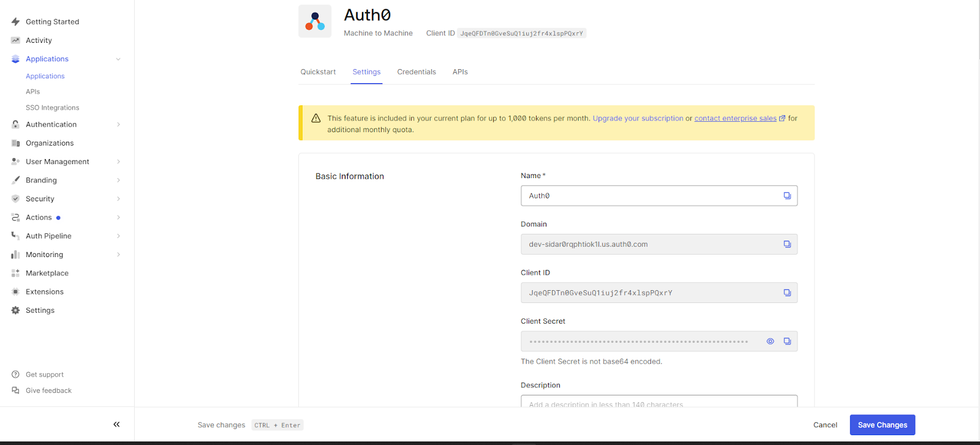Click the Marketplace grid icon
Screen dimensions: 980x445
15,273
